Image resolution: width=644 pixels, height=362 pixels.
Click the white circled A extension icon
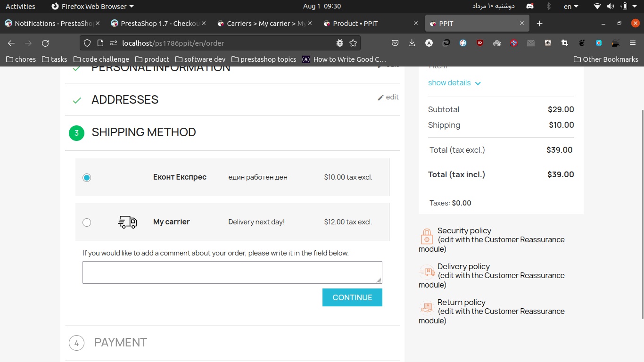coord(429,43)
